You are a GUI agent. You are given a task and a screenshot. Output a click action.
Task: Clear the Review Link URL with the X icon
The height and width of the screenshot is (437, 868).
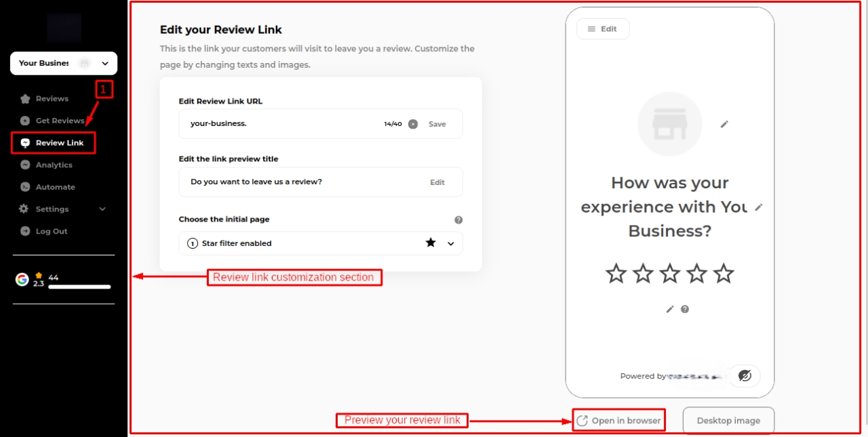pos(413,124)
